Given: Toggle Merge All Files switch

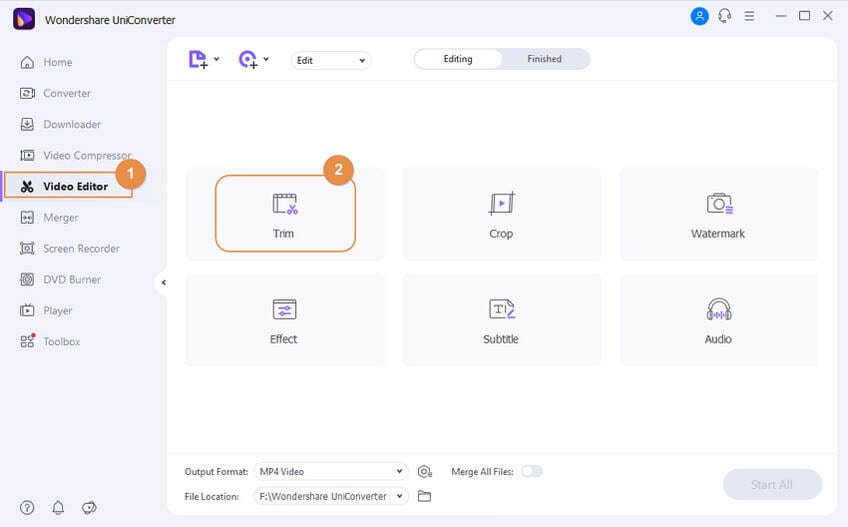Looking at the screenshot, I should click(532, 471).
